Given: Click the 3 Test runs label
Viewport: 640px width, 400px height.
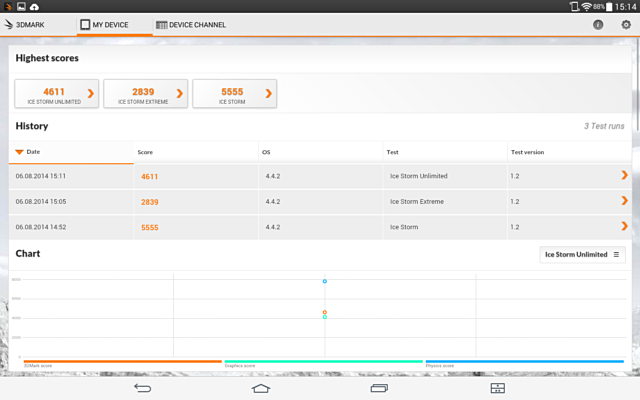Looking at the screenshot, I should coord(604,126).
